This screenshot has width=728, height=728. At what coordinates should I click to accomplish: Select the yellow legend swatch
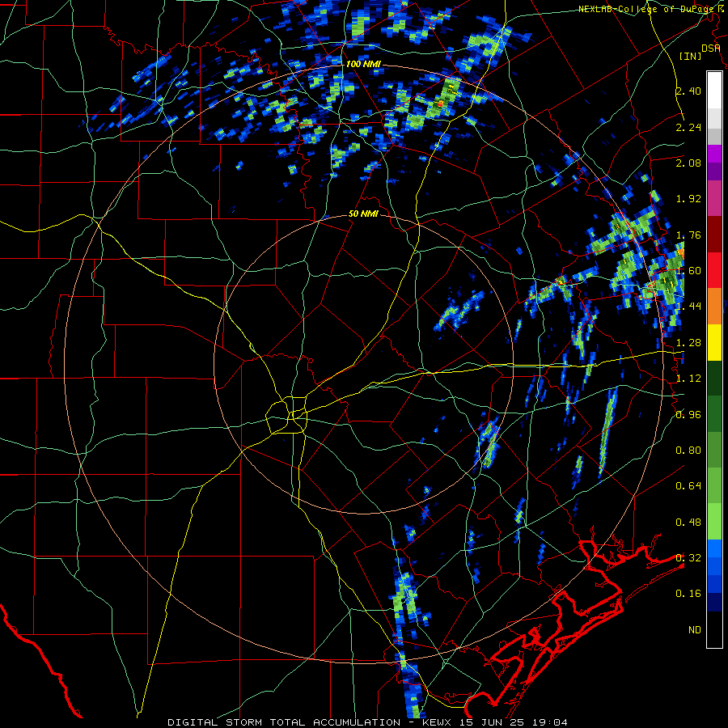pyautogui.click(x=714, y=342)
